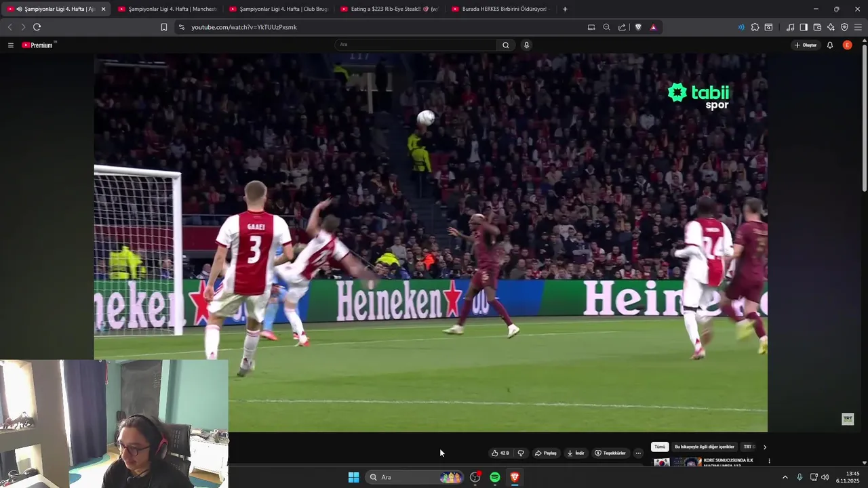Go to YouTube Premium home logo
868x488 pixels.
(x=39, y=45)
